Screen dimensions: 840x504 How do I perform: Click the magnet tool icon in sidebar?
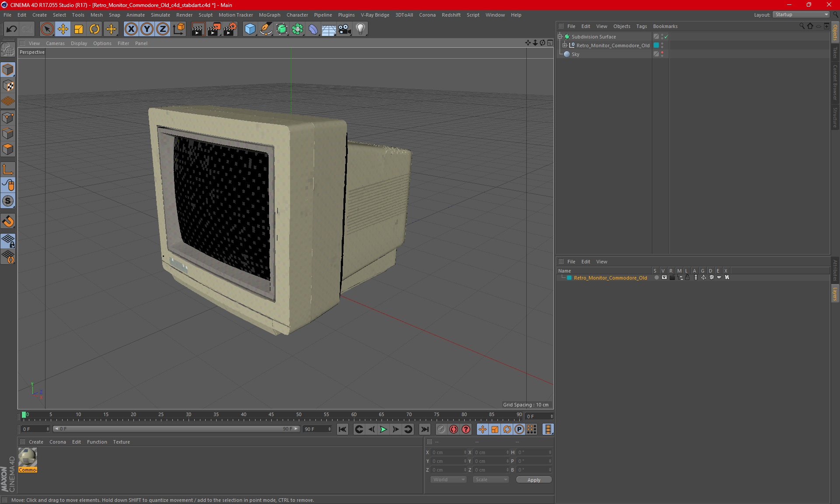click(8, 221)
